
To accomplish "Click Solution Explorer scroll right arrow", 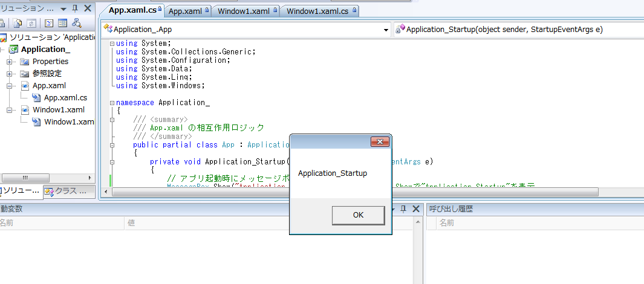I will click(90, 178).
